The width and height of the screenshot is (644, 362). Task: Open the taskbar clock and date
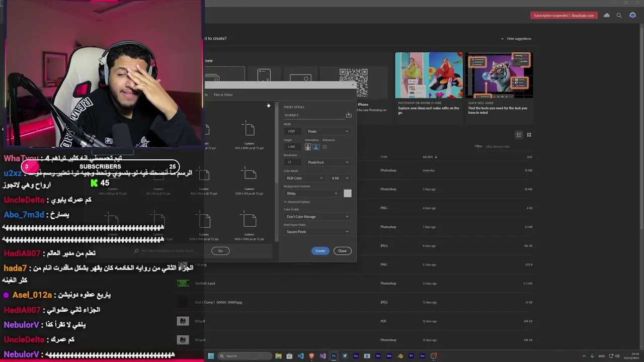(631, 356)
